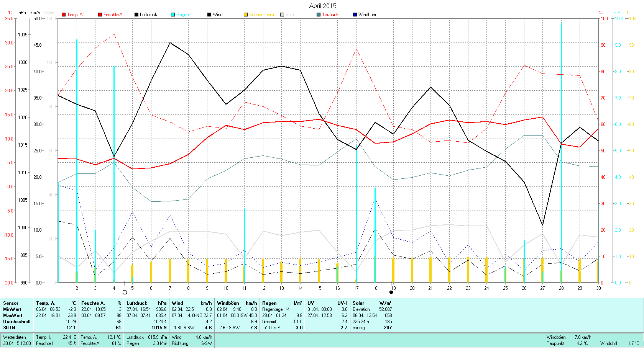Screen dimensions: 644x348
Task: Click the black Luftdruck legend swatch
Action: tap(136, 15)
